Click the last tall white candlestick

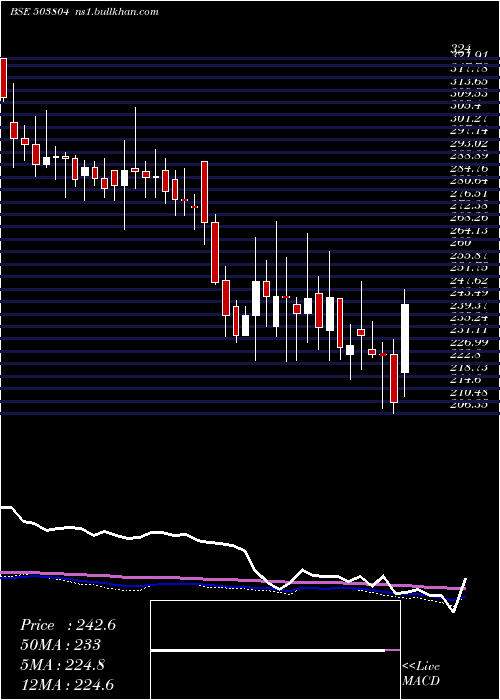pos(405,338)
